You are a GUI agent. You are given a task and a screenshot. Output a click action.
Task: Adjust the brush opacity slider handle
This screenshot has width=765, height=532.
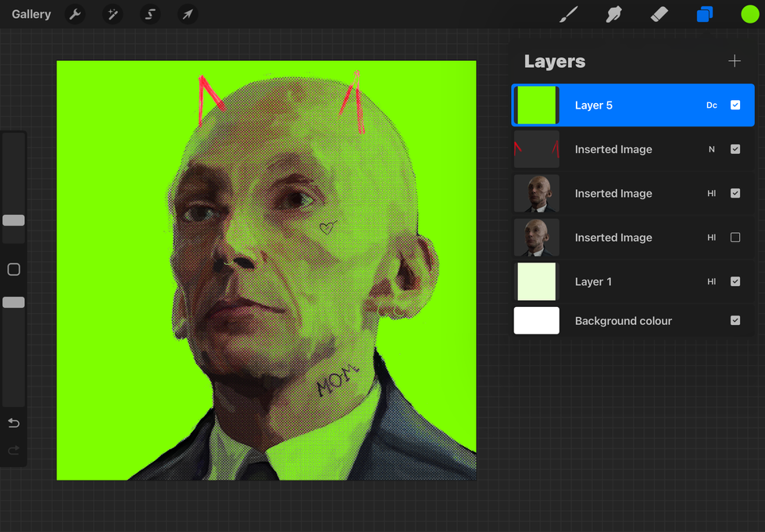[x=13, y=302]
